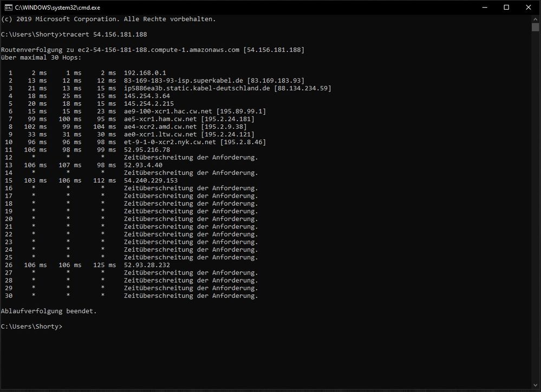Click the 192.168.0.1 address in hop 1
Image resolution: width=541 pixels, height=392 pixels.
point(145,73)
